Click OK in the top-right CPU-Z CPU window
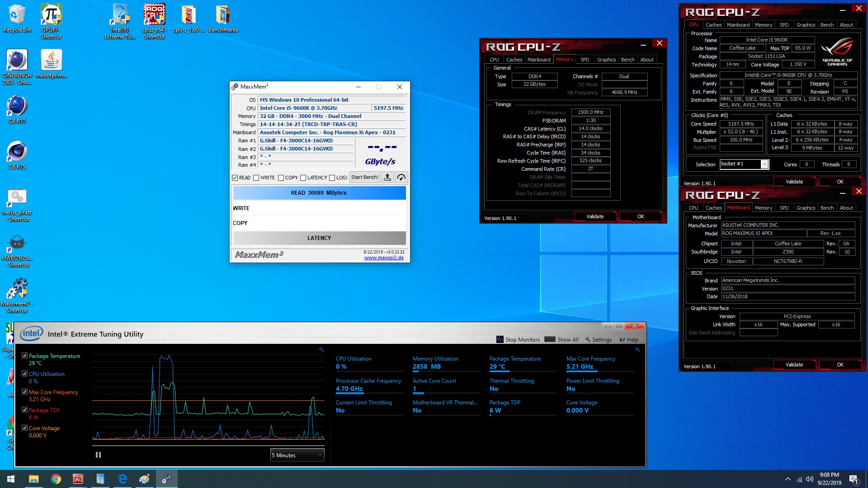Image resolution: width=868 pixels, height=488 pixels. click(840, 182)
